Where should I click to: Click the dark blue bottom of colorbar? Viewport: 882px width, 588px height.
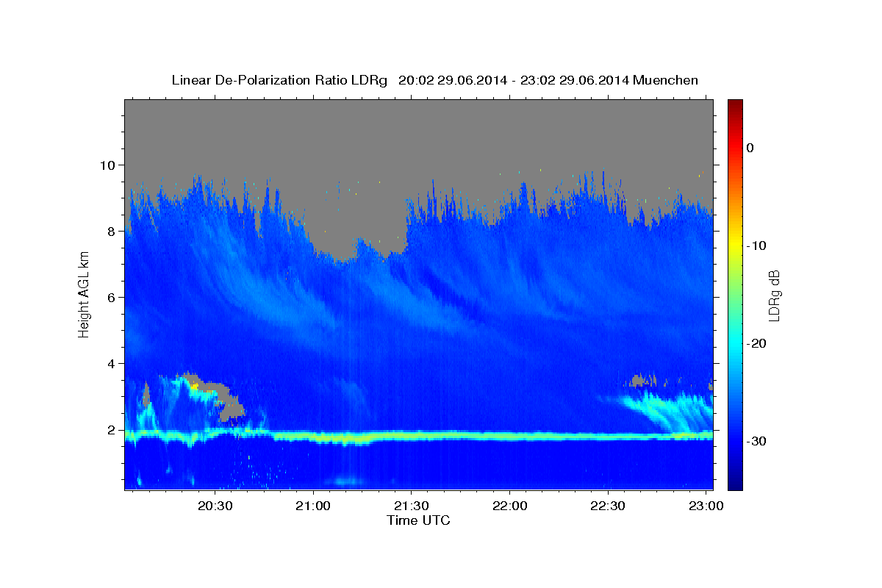click(x=735, y=481)
